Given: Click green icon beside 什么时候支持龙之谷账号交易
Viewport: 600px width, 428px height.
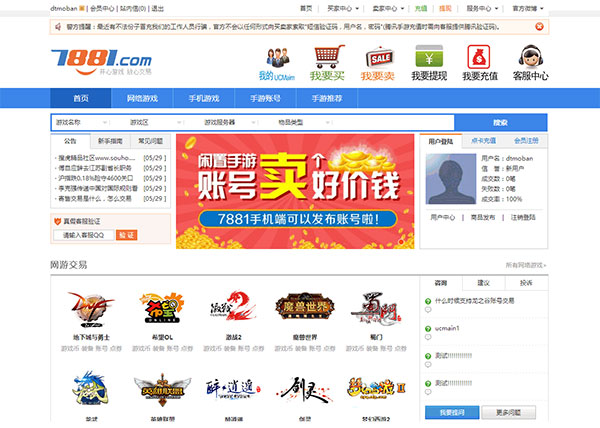Looking at the screenshot, I should coord(428,301).
